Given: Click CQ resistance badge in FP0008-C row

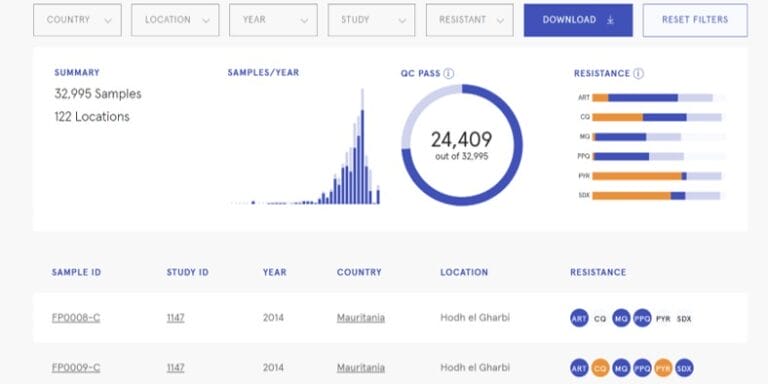Looking at the screenshot, I should click(x=600, y=319).
